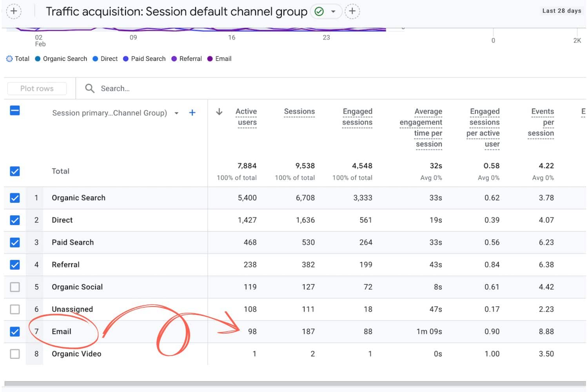Image resolution: width=588 pixels, height=392 pixels.
Task: Open the Last 28 days date range
Action: (561, 11)
